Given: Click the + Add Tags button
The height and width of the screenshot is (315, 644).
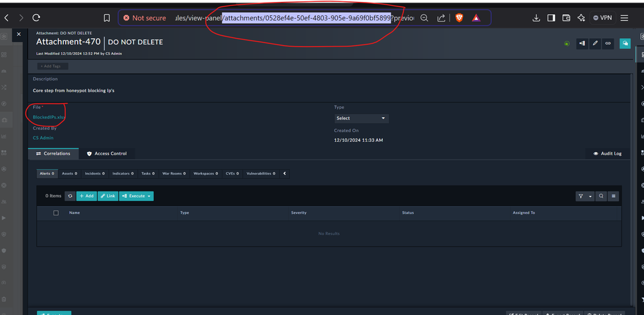Looking at the screenshot, I should 53,66.
